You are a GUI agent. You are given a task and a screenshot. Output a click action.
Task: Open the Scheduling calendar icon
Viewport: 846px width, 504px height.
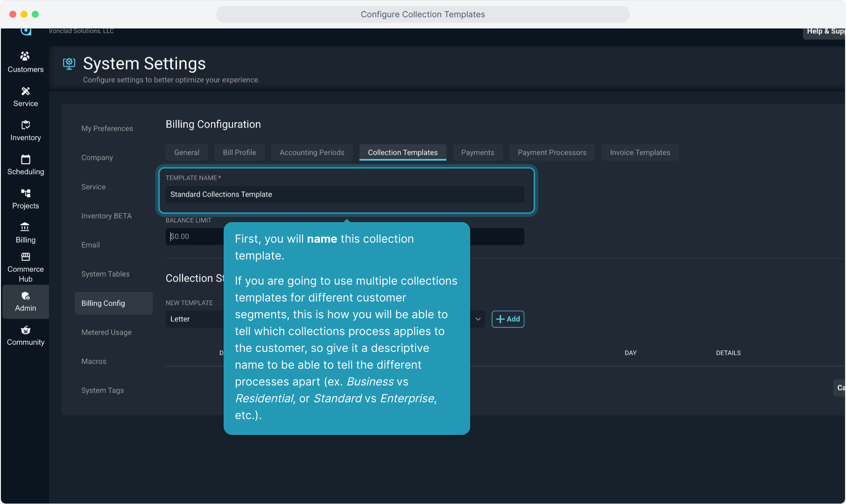tap(25, 160)
